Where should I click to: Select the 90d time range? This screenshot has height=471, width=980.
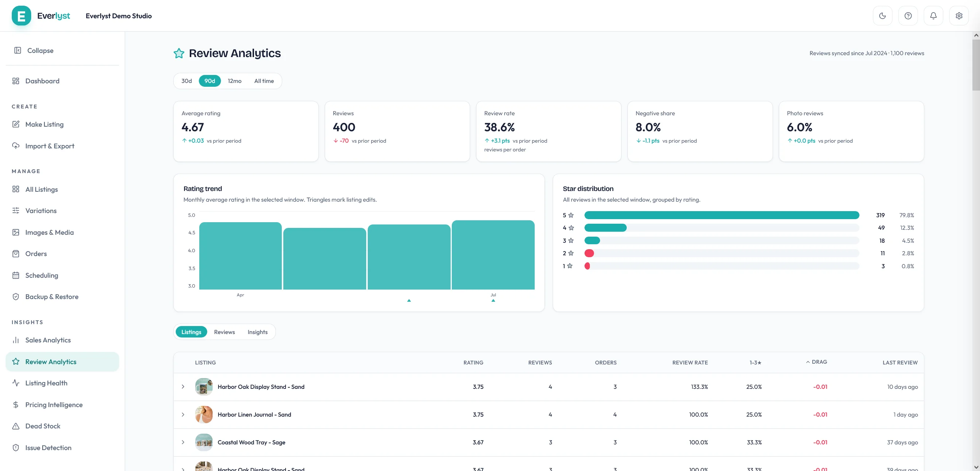(210, 81)
